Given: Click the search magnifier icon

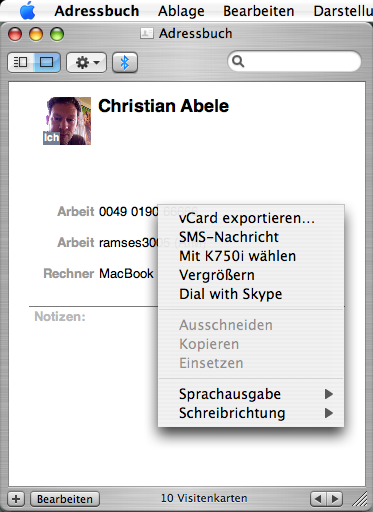Looking at the screenshot, I should coord(238,61).
